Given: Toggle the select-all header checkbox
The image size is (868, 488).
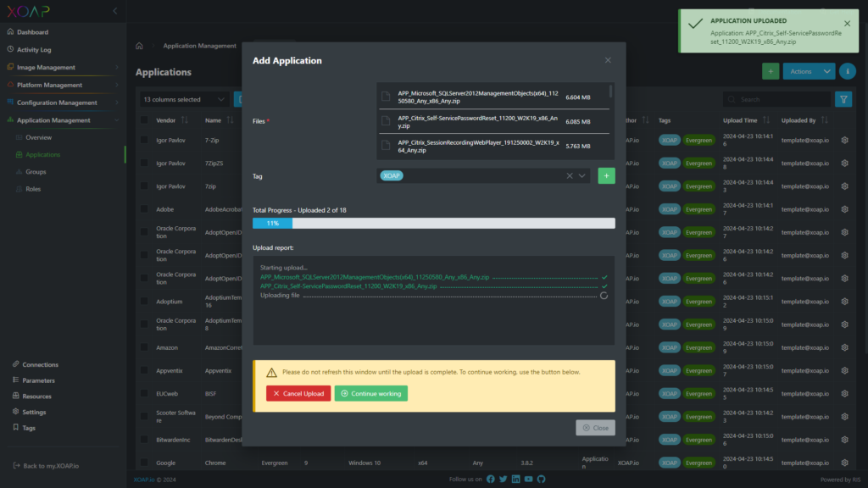Looking at the screenshot, I should [144, 120].
